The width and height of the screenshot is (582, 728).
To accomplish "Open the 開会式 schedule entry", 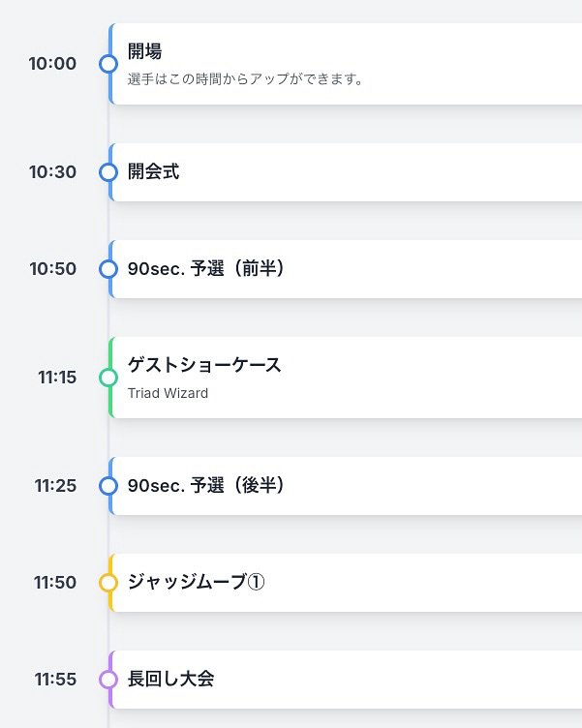I will point(349,172).
